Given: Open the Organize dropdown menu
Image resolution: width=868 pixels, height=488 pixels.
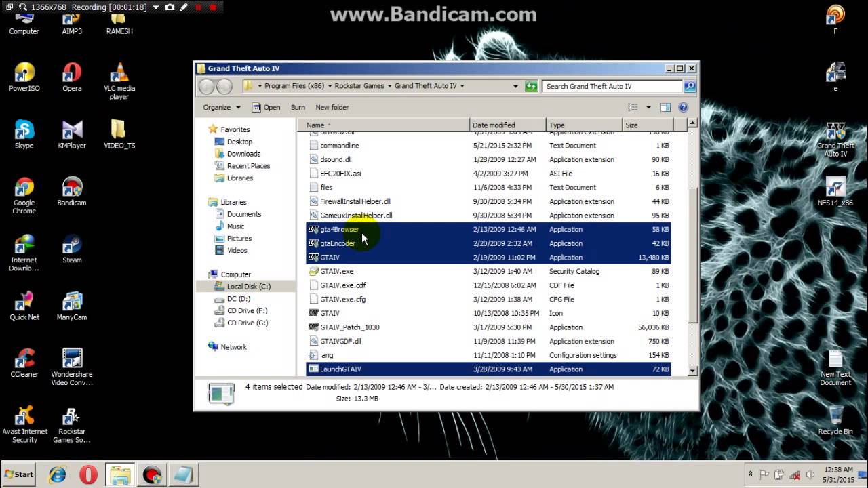Looking at the screenshot, I should pyautogui.click(x=222, y=107).
